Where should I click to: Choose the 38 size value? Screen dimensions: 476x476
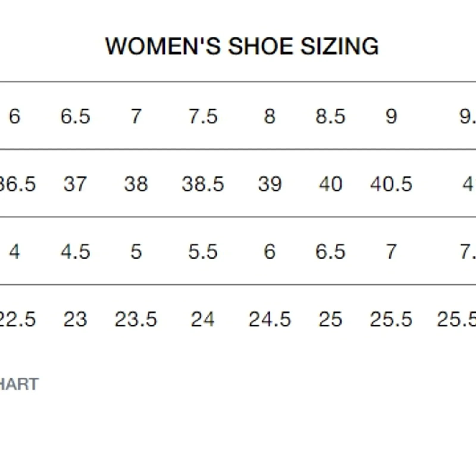(x=136, y=184)
